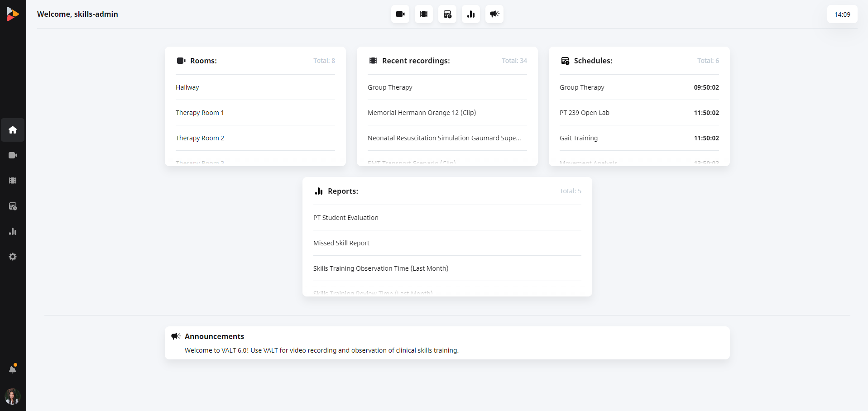This screenshot has width=868, height=411.
Task: Select Therapy Room 2 in Rooms list
Action: pos(200,138)
